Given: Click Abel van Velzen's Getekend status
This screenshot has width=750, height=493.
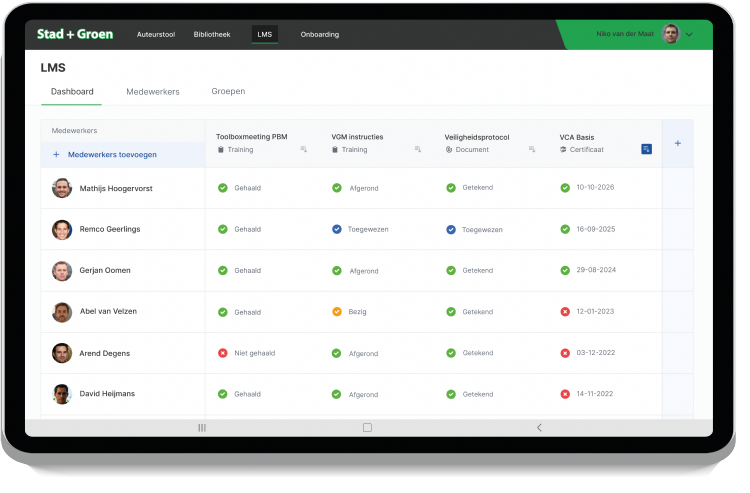Looking at the screenshot, I should pyautogui.click(x=477, y=312).
